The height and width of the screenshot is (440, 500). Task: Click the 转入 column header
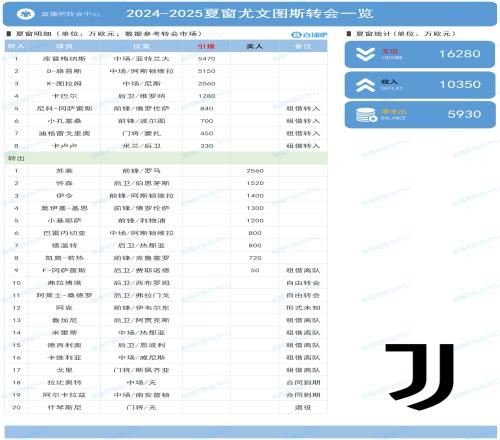16,46
